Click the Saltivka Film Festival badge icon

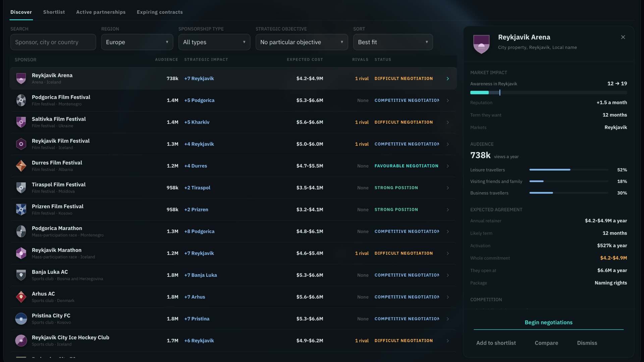[21, 122]
